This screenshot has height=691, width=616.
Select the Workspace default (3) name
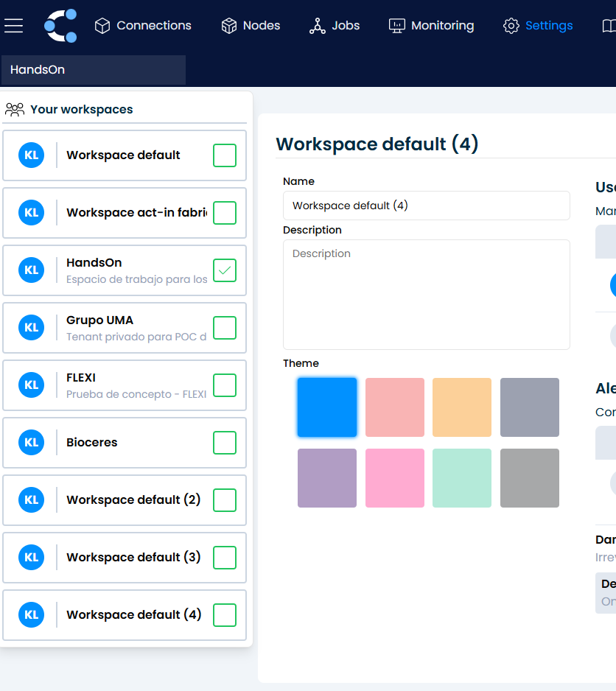pos(133,557)
